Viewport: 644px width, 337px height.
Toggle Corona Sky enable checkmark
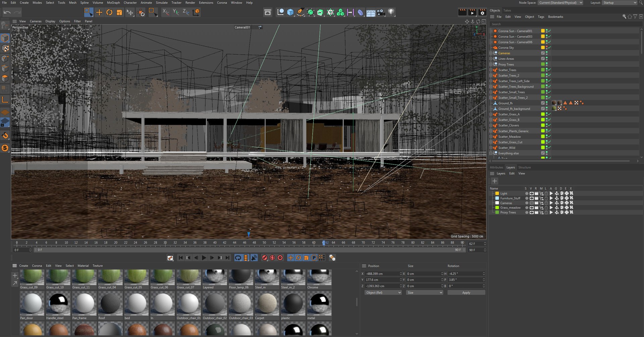[x=549, y=48]
